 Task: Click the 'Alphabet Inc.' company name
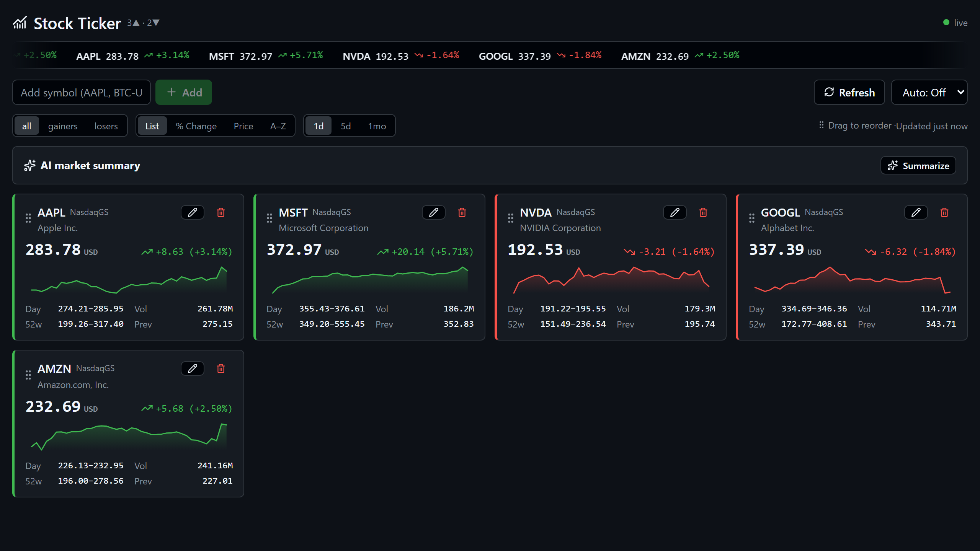pos(787,228)
